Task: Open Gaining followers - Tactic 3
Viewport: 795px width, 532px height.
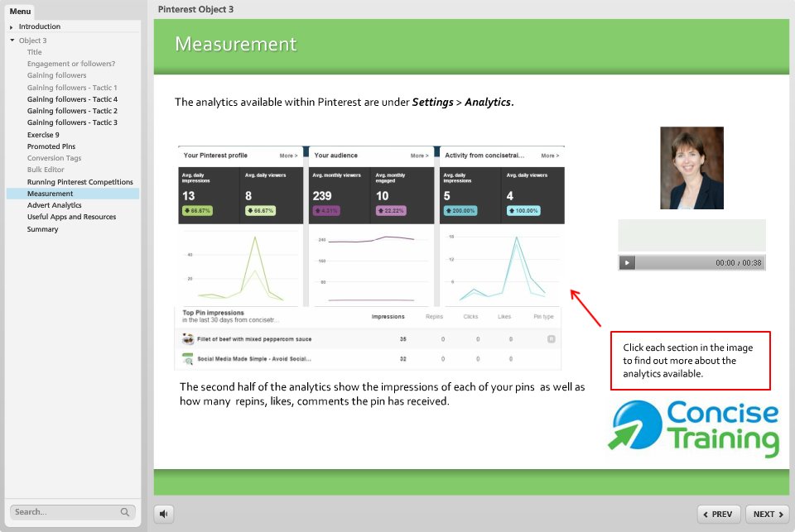Action: coord(72,122)
